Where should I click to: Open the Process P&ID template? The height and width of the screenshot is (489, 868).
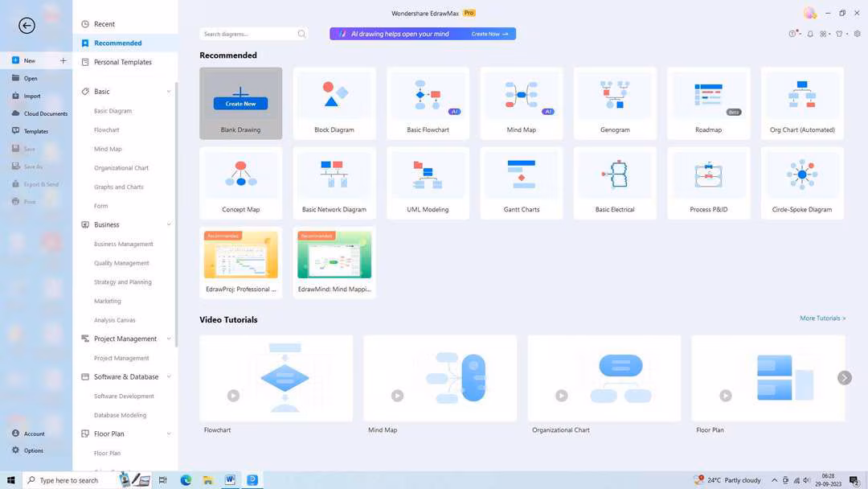[709, 183]
